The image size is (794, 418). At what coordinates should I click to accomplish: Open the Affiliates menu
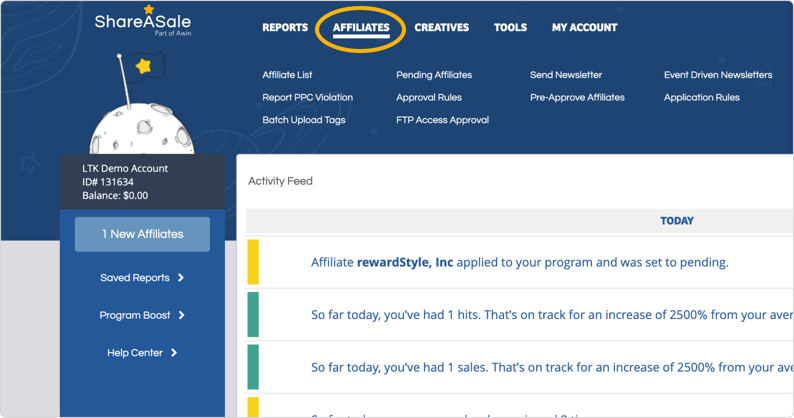pyautogui.click(x=361, y=27)
